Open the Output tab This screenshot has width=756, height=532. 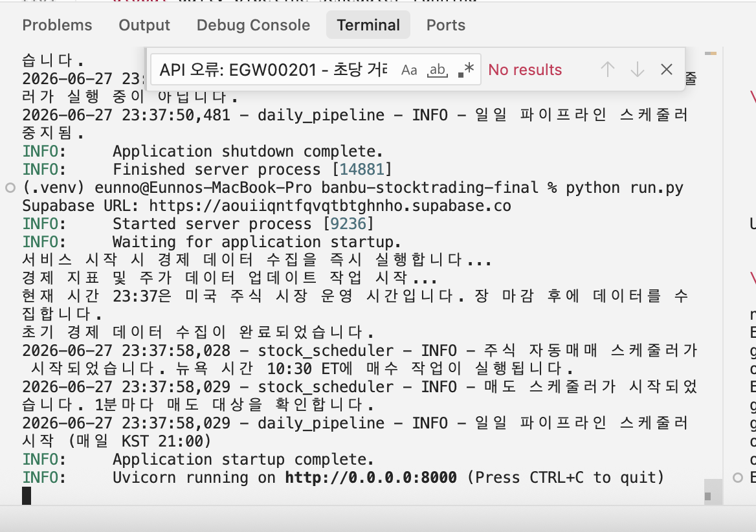[x=144, y=25]
